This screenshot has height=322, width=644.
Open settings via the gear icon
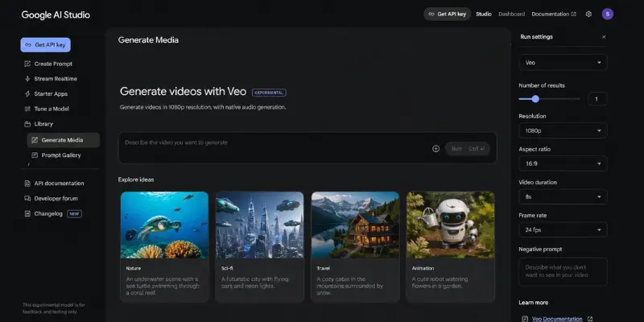point(588,14)
